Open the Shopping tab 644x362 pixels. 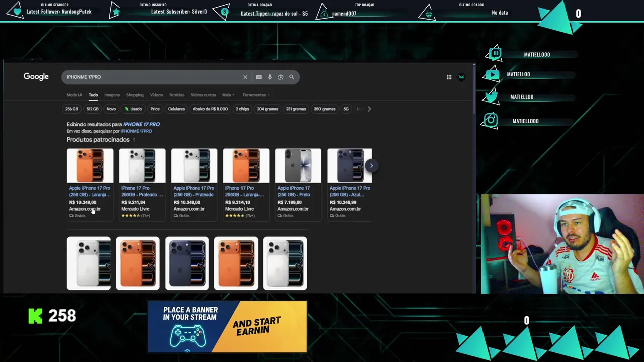pyautogui.click(x=135, y=95)
